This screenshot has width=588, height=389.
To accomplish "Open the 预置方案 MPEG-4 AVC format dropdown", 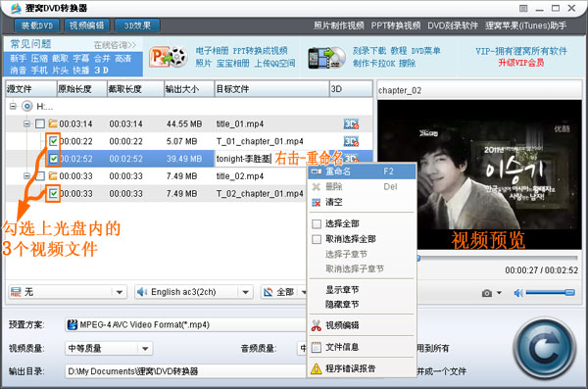I will (186, 325).
